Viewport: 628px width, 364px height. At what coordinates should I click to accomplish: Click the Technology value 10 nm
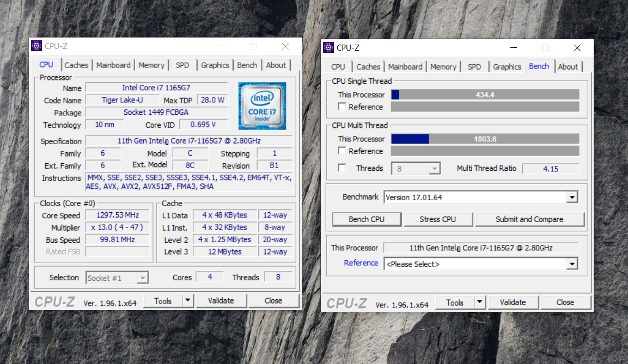(105, 125)
